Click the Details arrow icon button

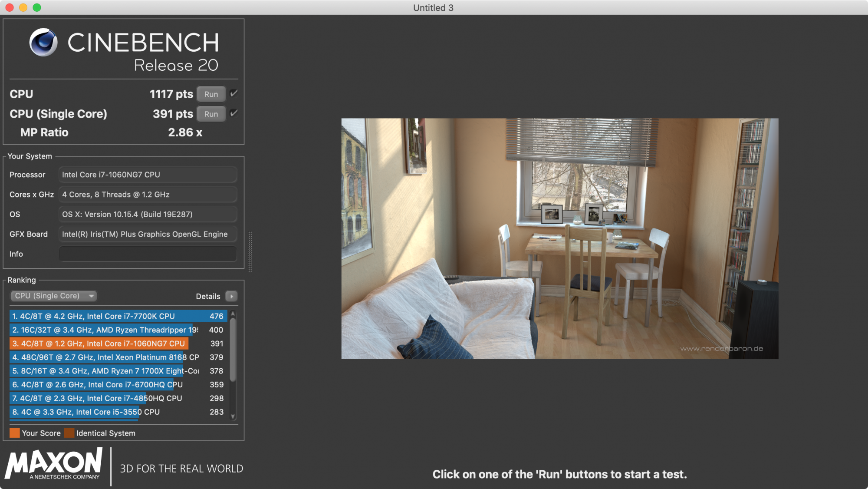pyautogui.click(x=231, y=296)
